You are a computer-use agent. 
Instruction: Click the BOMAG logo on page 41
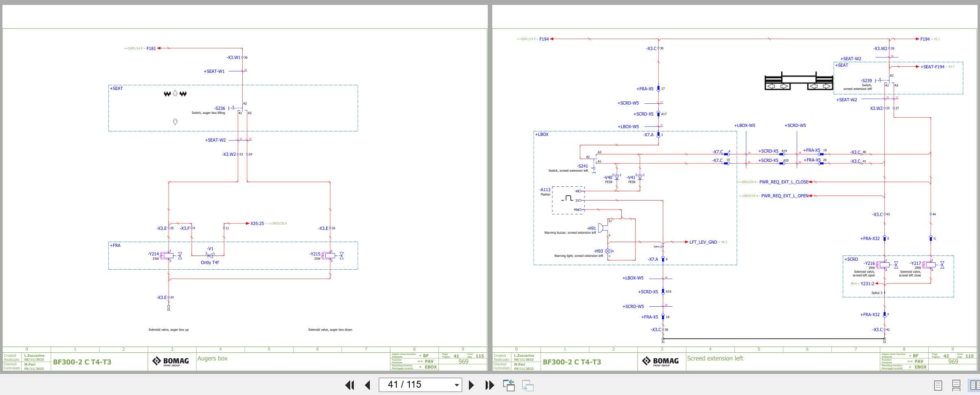click(x=171, y=361)
